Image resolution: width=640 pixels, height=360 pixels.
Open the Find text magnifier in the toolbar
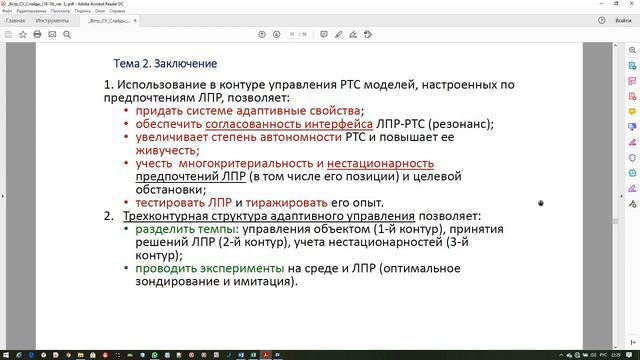(x=67, y=35)
